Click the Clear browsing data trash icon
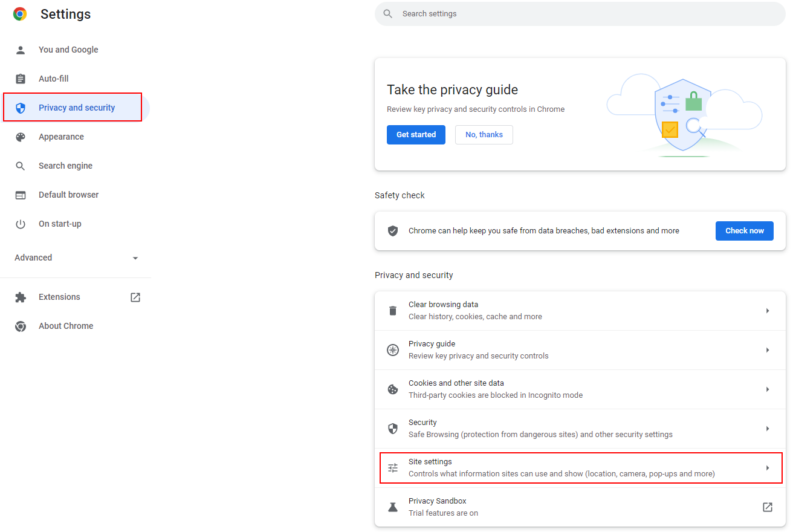This screenshot has width=793, height=532. coord(393,310)
